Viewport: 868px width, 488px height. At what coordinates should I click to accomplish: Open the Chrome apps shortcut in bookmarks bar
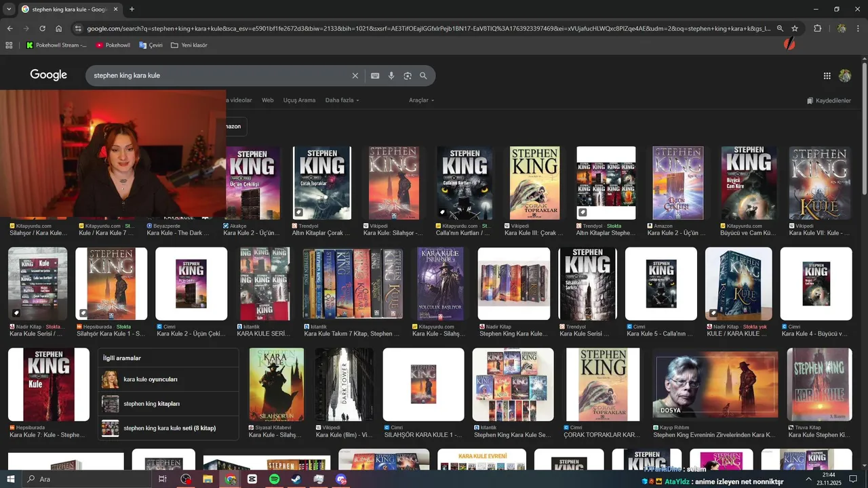pos(9,45)
